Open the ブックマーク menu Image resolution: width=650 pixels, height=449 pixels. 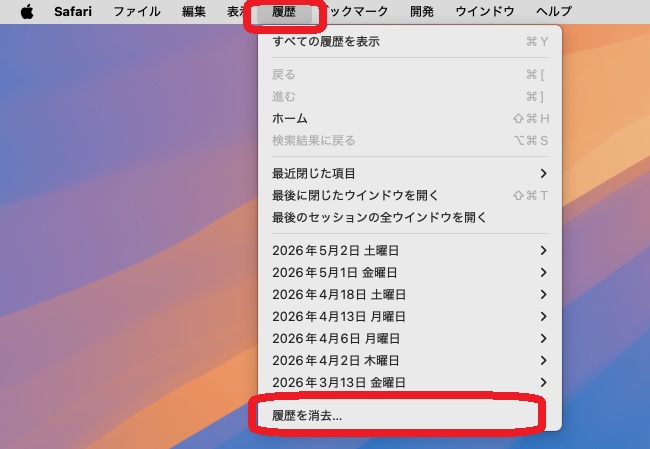(x=357, y=12)
